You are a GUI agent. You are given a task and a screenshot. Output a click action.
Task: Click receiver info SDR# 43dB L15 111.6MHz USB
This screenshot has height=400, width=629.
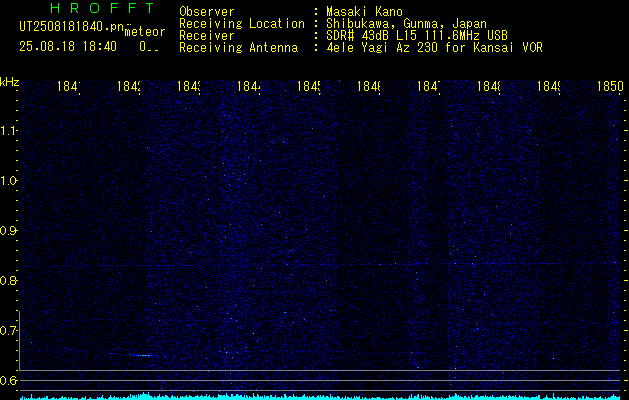417,36
